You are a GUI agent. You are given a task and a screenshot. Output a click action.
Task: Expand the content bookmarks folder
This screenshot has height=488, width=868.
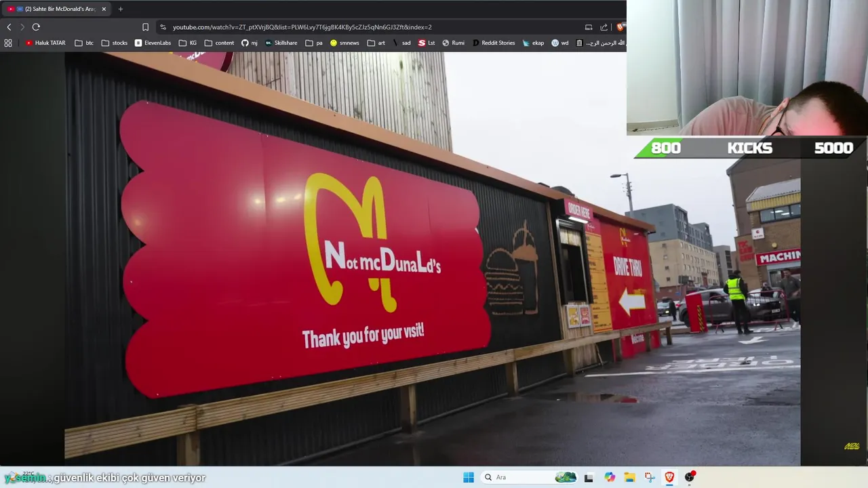point(220,43)
